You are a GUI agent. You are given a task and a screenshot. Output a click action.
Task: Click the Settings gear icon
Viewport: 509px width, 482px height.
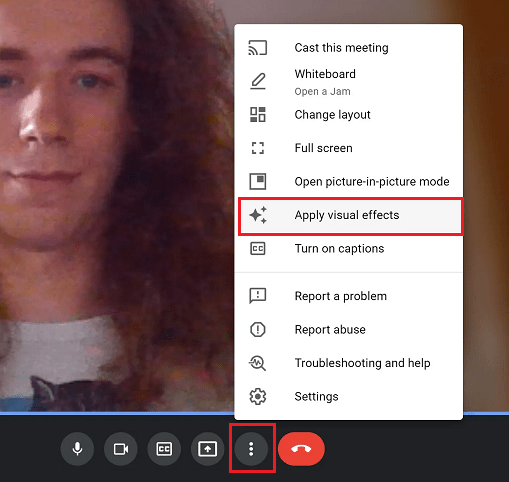coord(258,396)
